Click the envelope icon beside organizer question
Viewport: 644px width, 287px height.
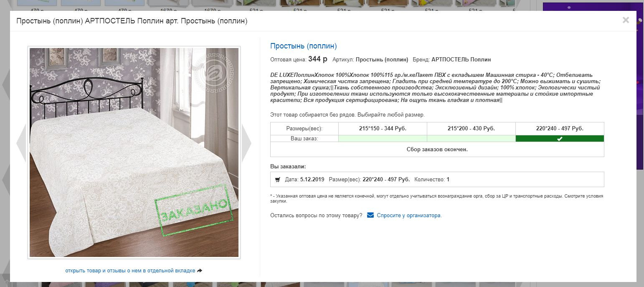click(x=370, y=215)
